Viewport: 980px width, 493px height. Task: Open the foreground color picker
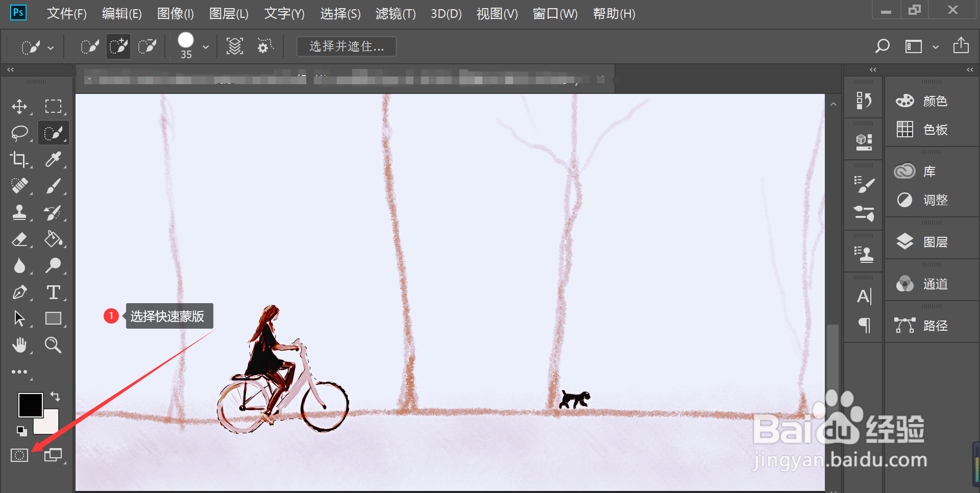pyautogui.click(x=30, y=405)
